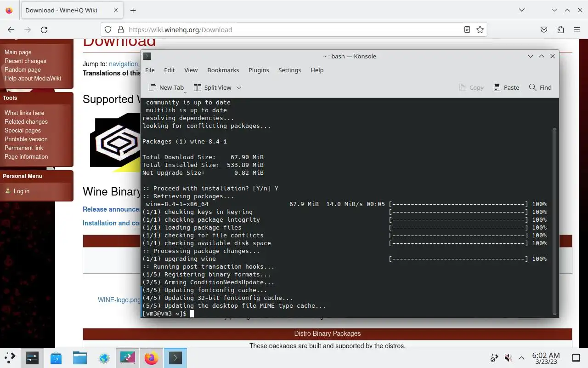This screenshot has height=368, width=588.
Task: Click the Firefox window collapse chevron near minimize
Action: 554,10
